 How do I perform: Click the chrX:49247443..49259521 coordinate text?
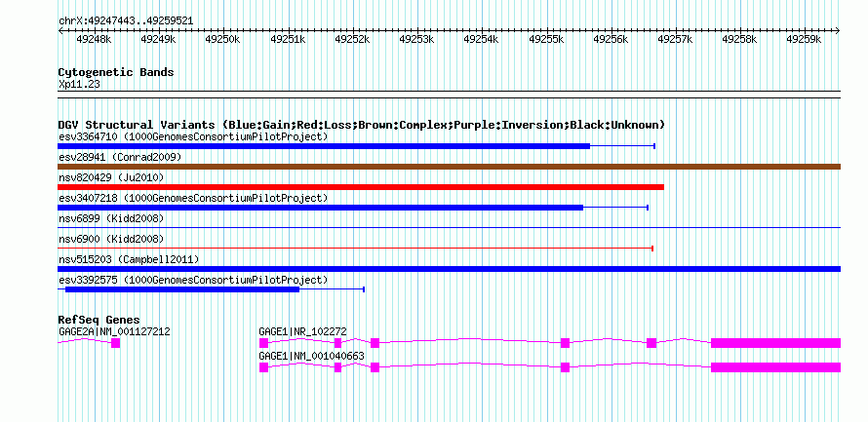(126, 20)
